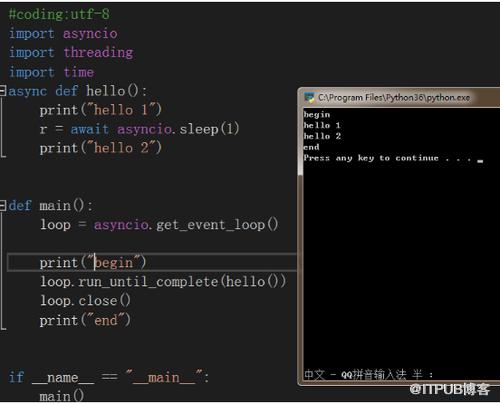Click the "Press any key to continue" line
The image size is (500, 404).
388,158
